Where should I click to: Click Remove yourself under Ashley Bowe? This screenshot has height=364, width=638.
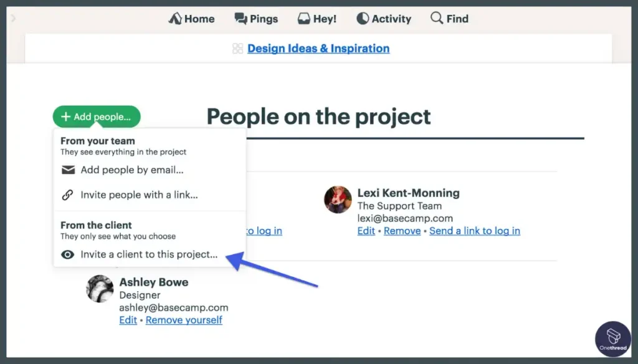click(184, 320)
